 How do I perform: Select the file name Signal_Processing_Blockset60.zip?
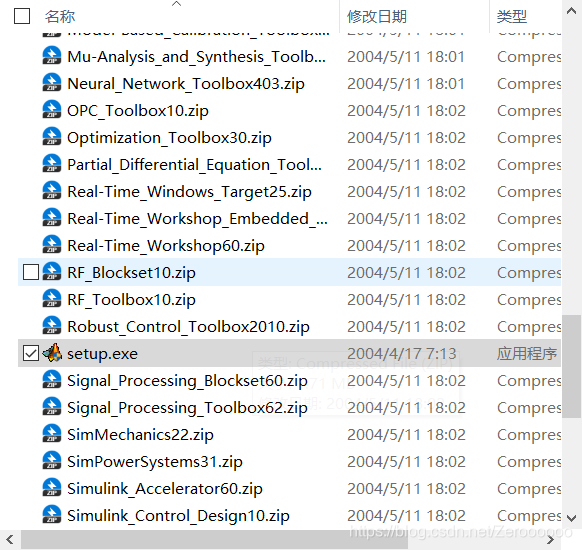[187, 381]
